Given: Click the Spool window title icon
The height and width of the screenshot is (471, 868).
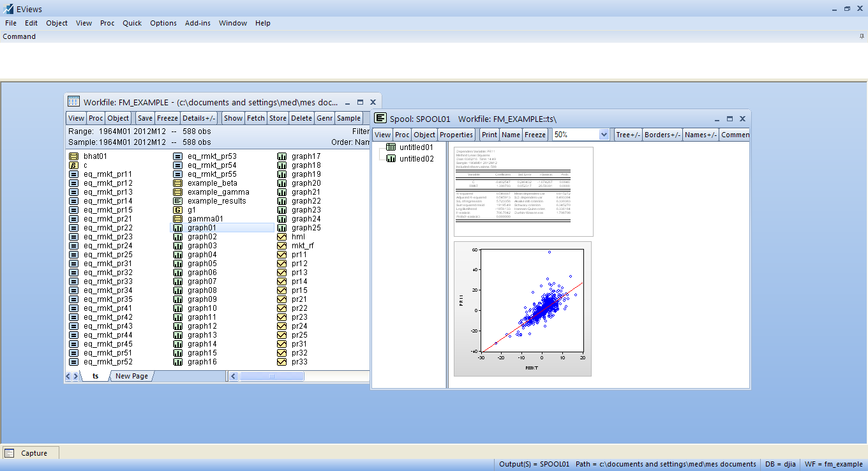Looking at the screenshot, I should click(x=380, y=118).
